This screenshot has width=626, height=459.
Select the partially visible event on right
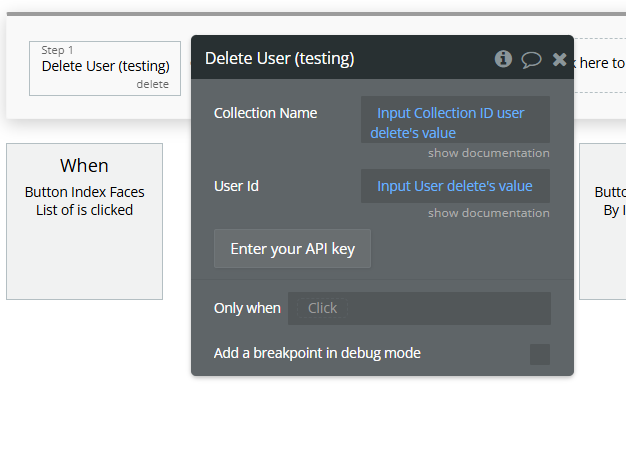tap(603, 221)
